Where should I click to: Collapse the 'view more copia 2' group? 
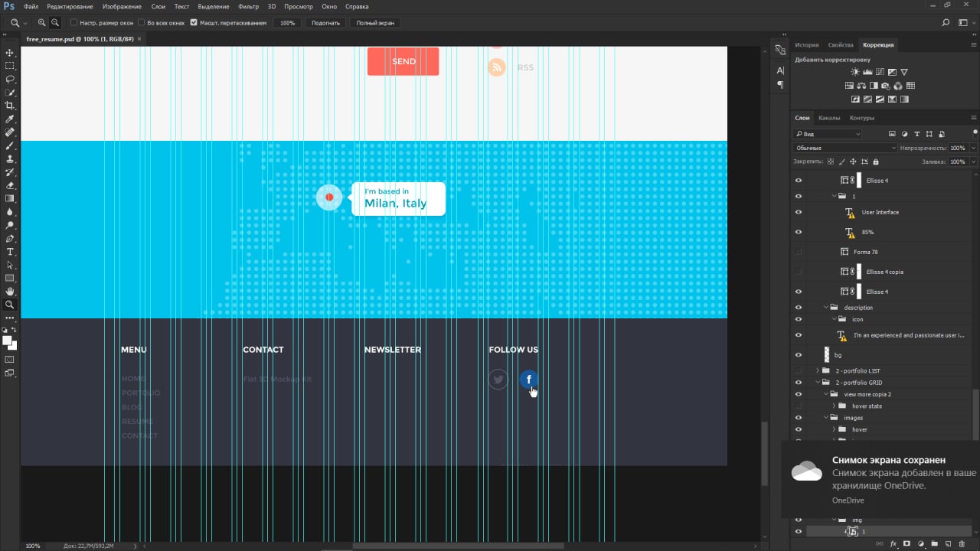825,394
